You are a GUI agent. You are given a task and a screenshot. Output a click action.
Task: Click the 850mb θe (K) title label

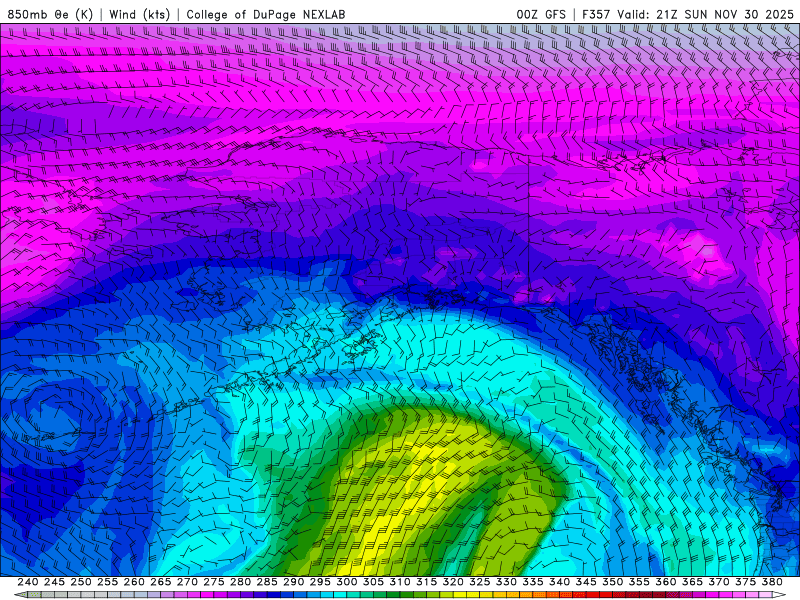point(50,14)
